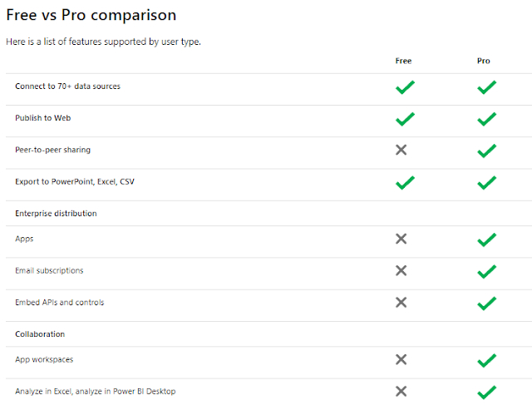532x415 pixels.
Task: Click the Enterprise distribution section heading
Action: [56, 214]
